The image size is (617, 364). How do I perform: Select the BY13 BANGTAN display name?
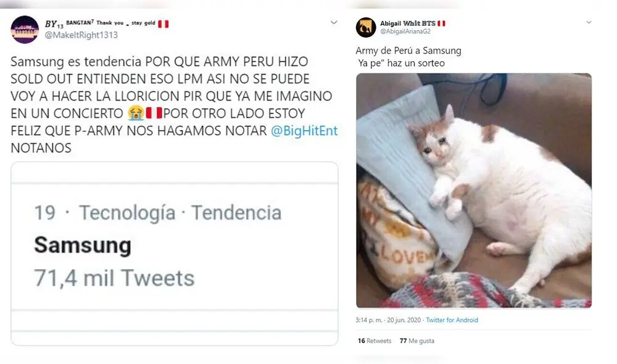(x=101, y=23)
